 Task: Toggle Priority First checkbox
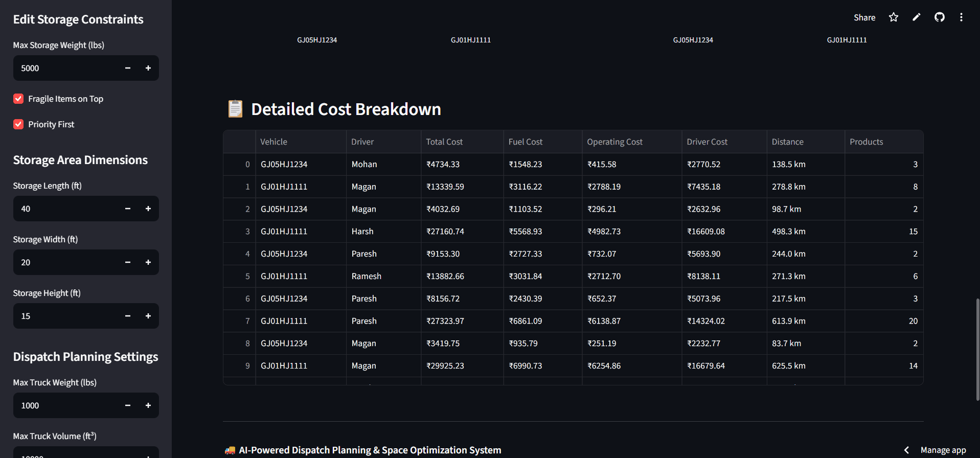point(18,124)
